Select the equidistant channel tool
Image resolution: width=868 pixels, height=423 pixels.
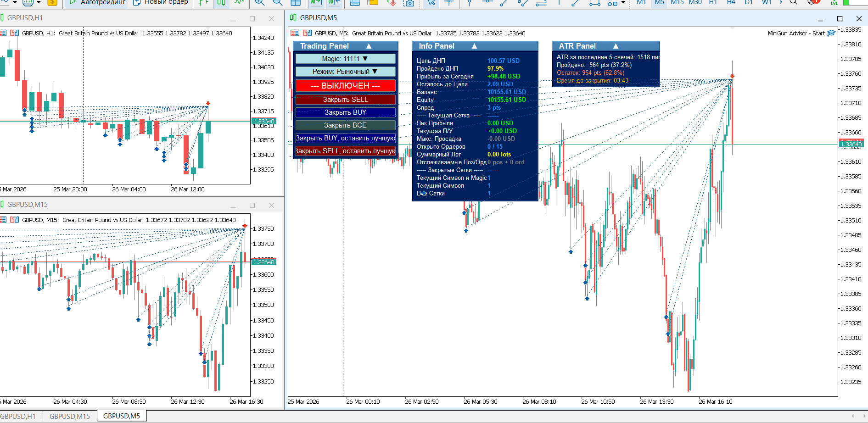pyautogui.click(x=522, y=2)
